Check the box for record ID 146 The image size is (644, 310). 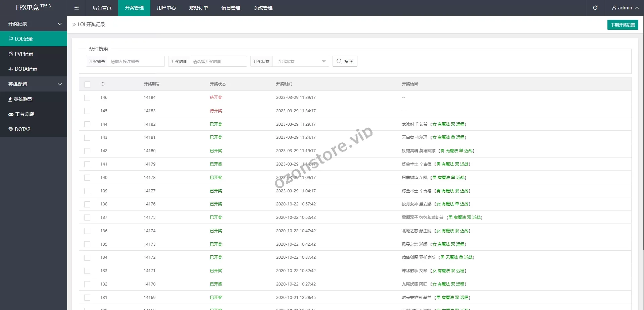pos(87,98)
